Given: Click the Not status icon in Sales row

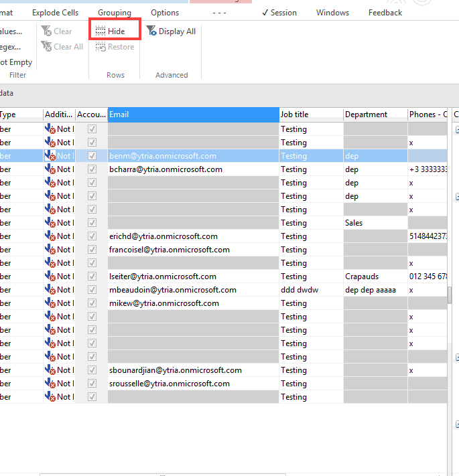Looking at the screenshot, I should 50,223.
